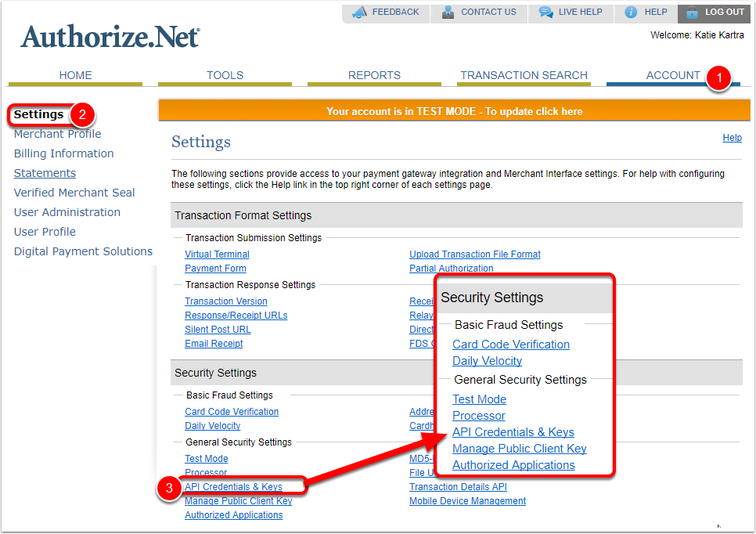Click the Settings page heading

pos(201,142)
